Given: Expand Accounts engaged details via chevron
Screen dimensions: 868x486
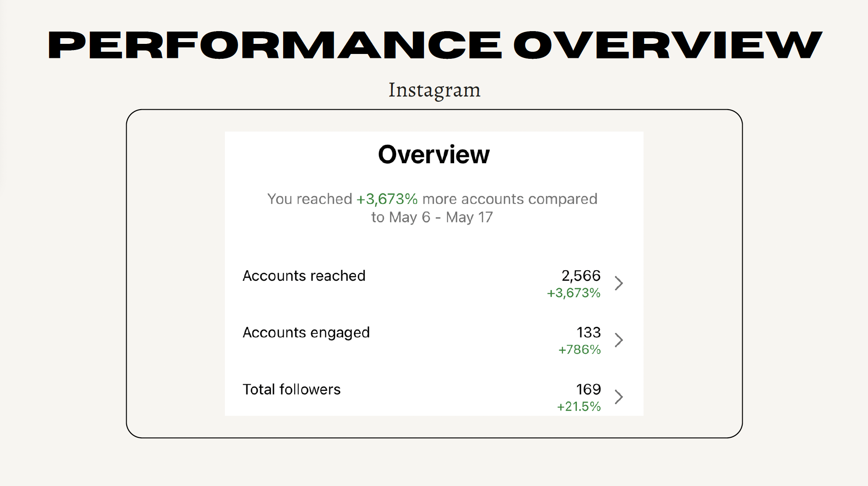Looking at the screenshot, I should [x=619, y=340].
